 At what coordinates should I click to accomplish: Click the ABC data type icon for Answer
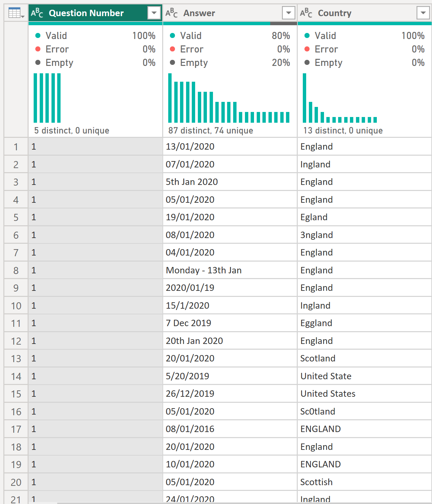tap(172, 13)
